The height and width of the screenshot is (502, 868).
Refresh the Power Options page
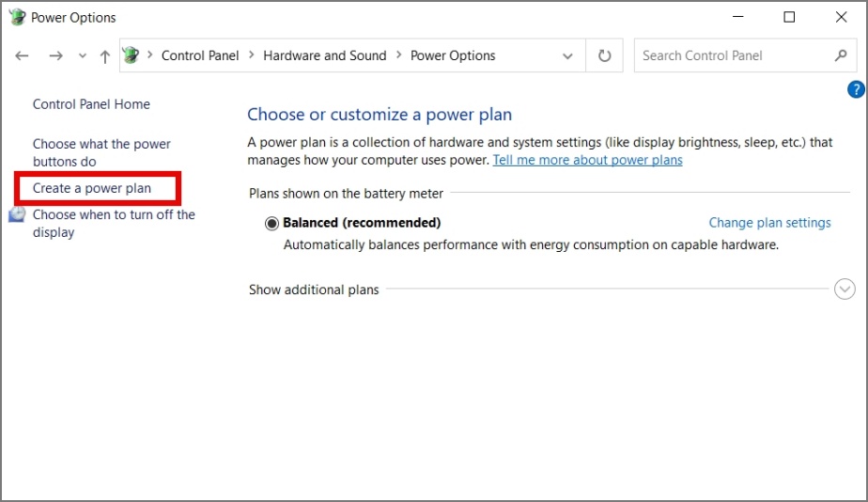pyautogui.click(x=605, y=55)
